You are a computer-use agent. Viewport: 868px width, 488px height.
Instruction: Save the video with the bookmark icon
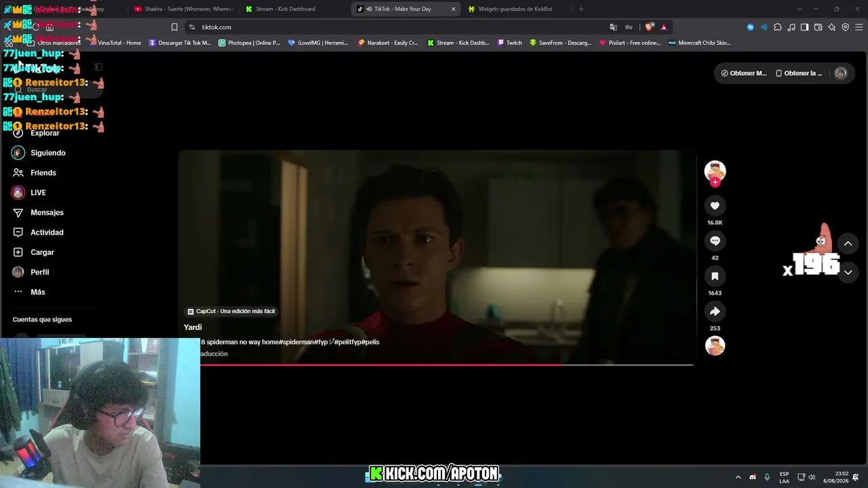click(715, 276)
